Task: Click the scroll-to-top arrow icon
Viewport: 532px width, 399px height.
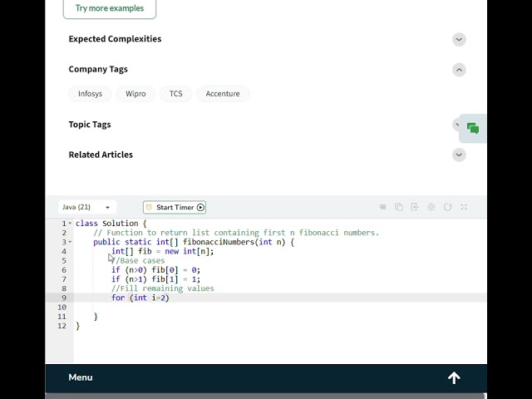Action: tap(454, 377)
